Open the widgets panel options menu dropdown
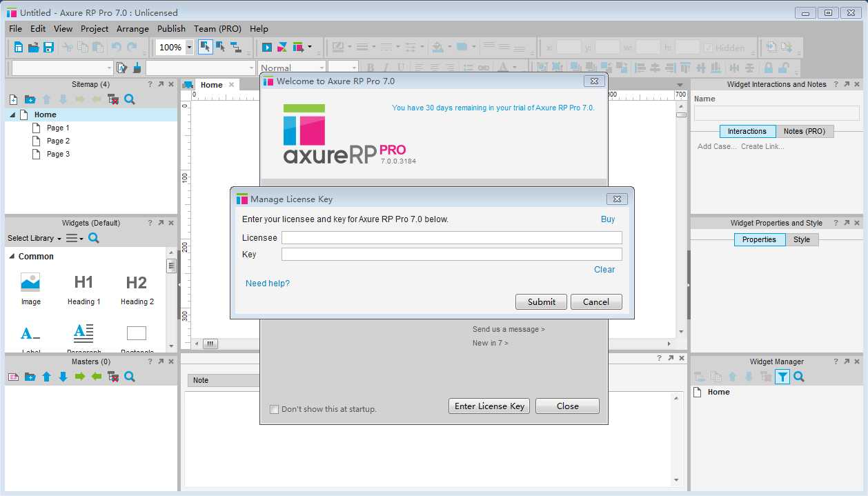This screenshot has width=868, height=496. 75,238
